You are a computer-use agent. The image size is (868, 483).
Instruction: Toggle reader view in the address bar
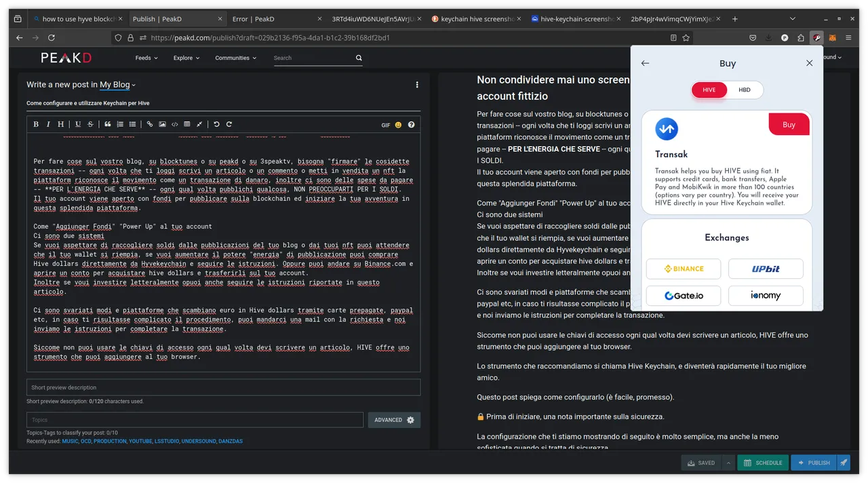click(x=673, y=38)
